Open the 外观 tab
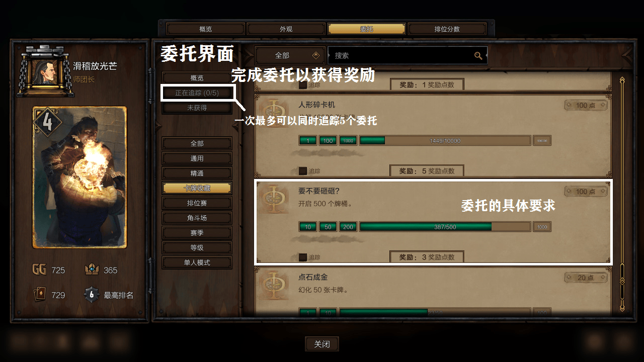644x362 pixels. point(286,29)
